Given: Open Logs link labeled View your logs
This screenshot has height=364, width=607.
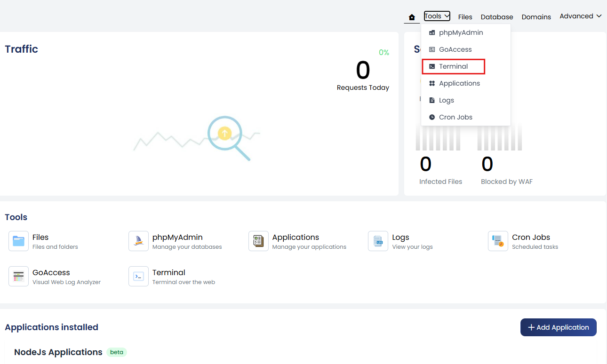Looking at the screenshot, I should tap(413, 241).
